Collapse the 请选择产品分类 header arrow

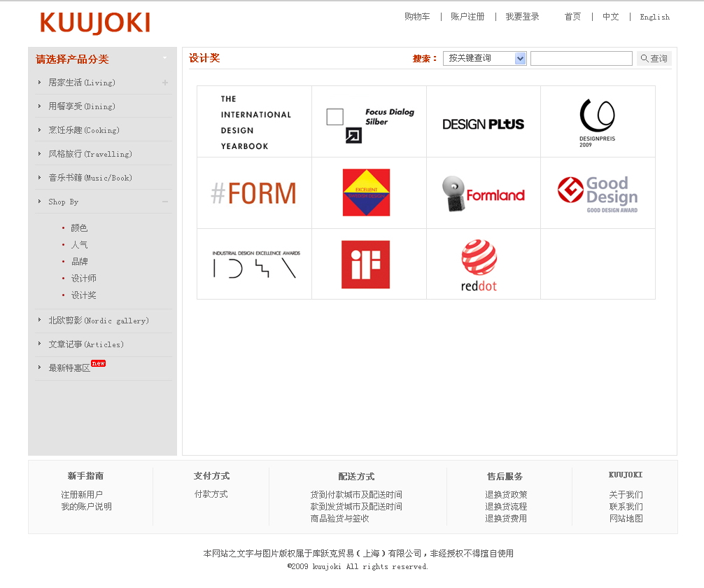pos(164,58)
